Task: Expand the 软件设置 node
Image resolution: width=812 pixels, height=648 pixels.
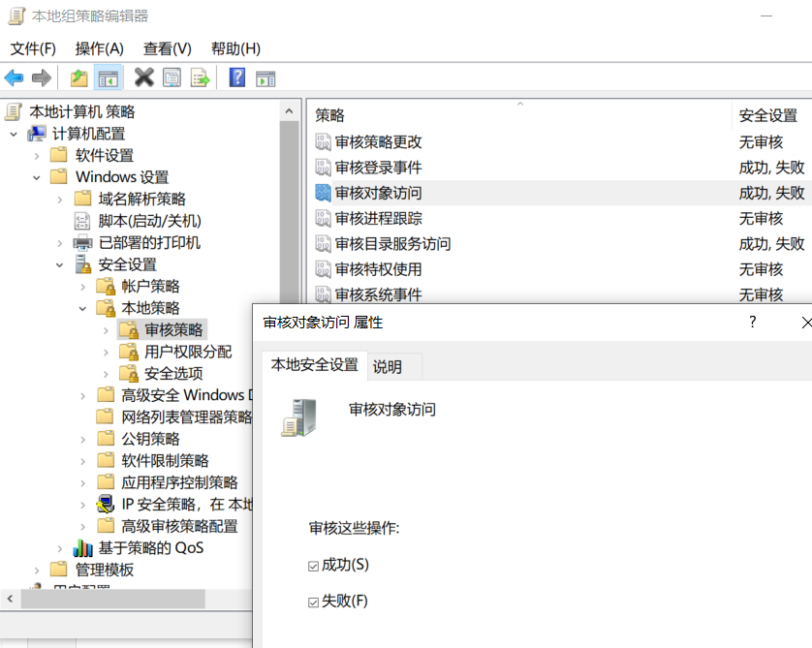Action: [37, 156]
